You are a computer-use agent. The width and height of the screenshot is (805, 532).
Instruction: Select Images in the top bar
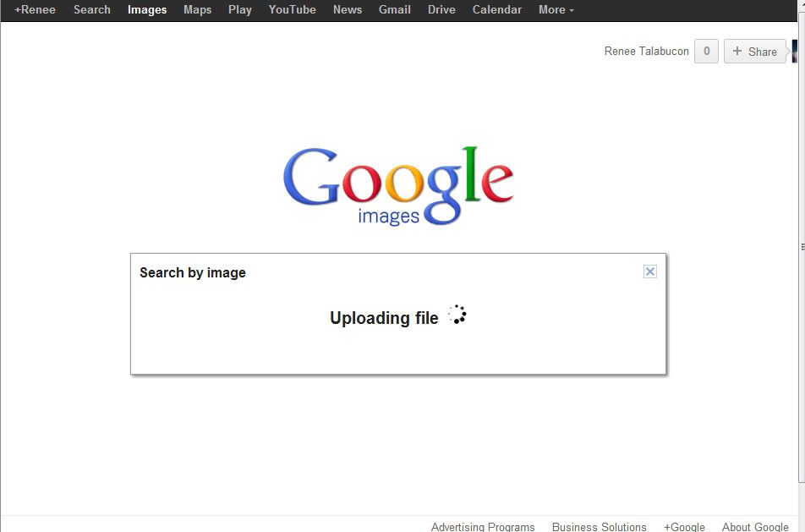(x=147, y=10)
